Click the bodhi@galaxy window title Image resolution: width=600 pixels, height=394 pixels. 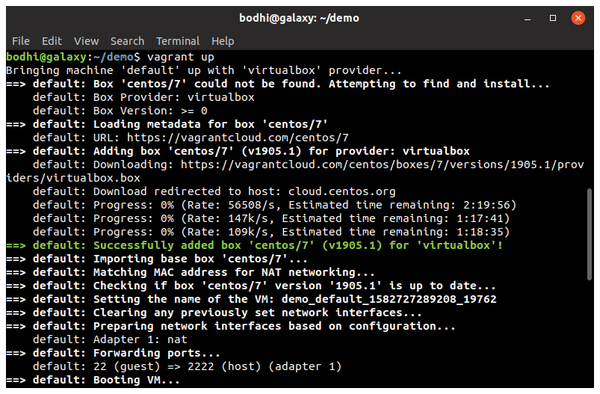tap(299, 18)
